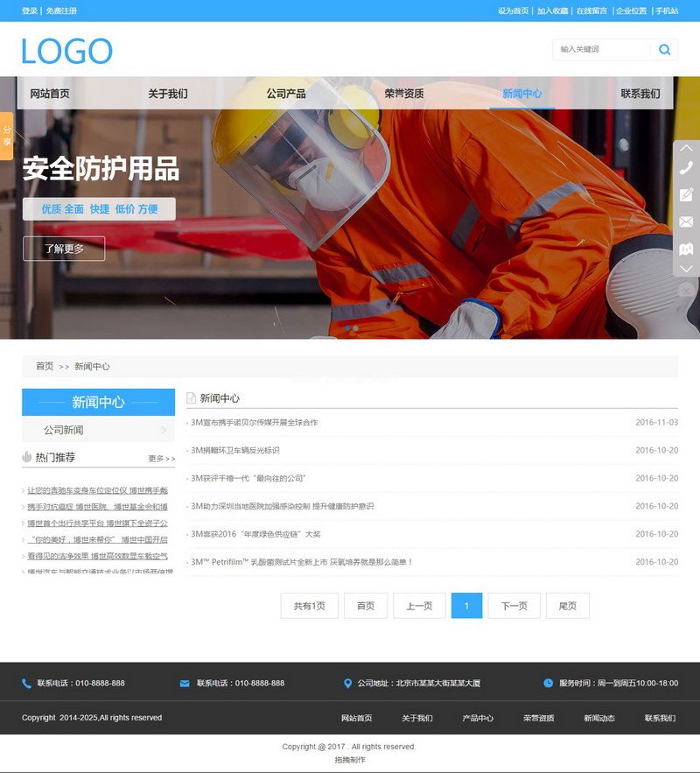Click the 尾页 pagination button
Screen dimensions: 700x773
pyautogui.click(x=568, y=606)
